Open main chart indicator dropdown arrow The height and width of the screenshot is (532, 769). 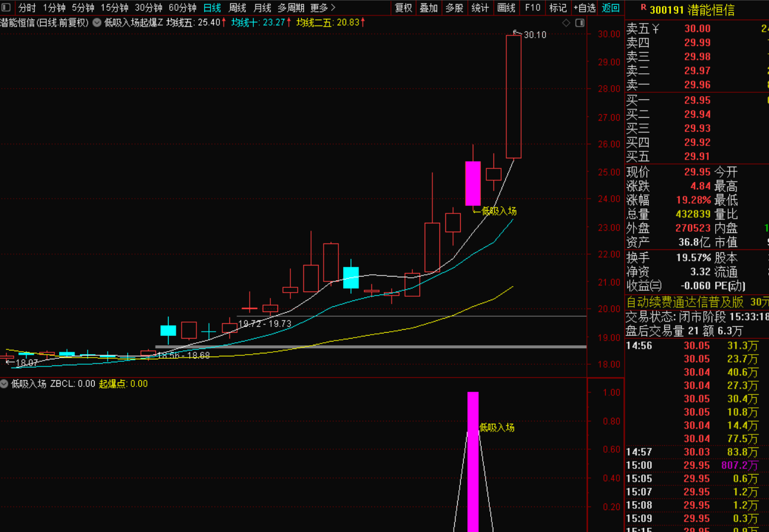click(x=96, y=22)
